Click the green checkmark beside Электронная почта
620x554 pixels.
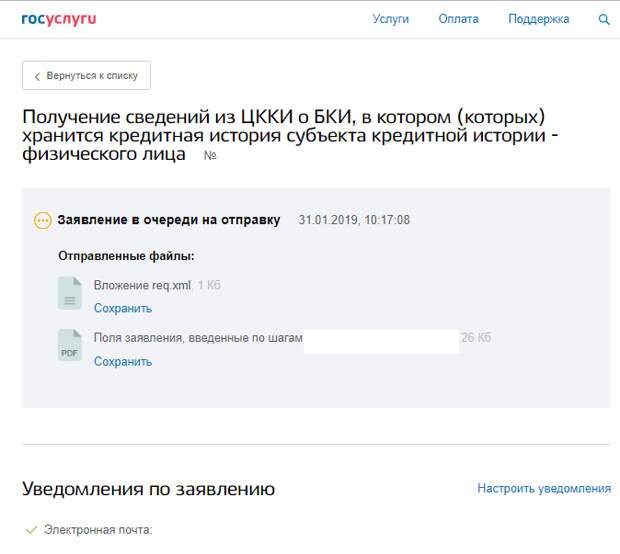(31, 529)
